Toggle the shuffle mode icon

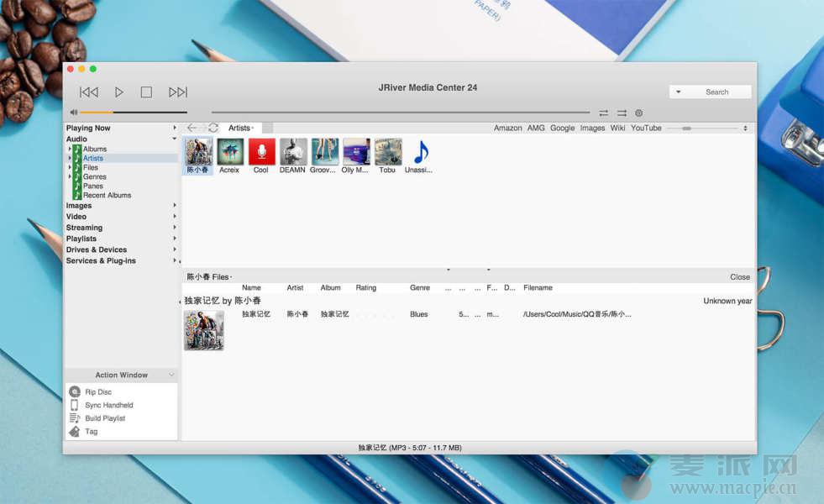click(x=622, y=113)
